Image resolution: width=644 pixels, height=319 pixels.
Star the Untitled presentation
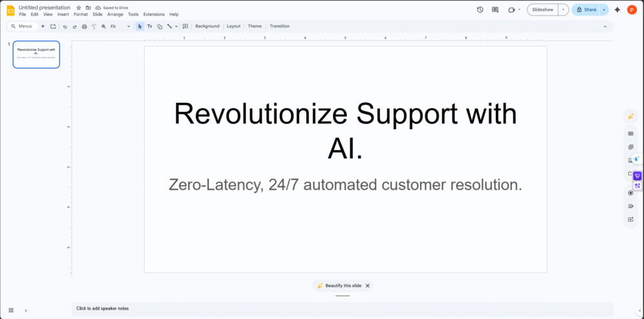click(x=79, y=8)
